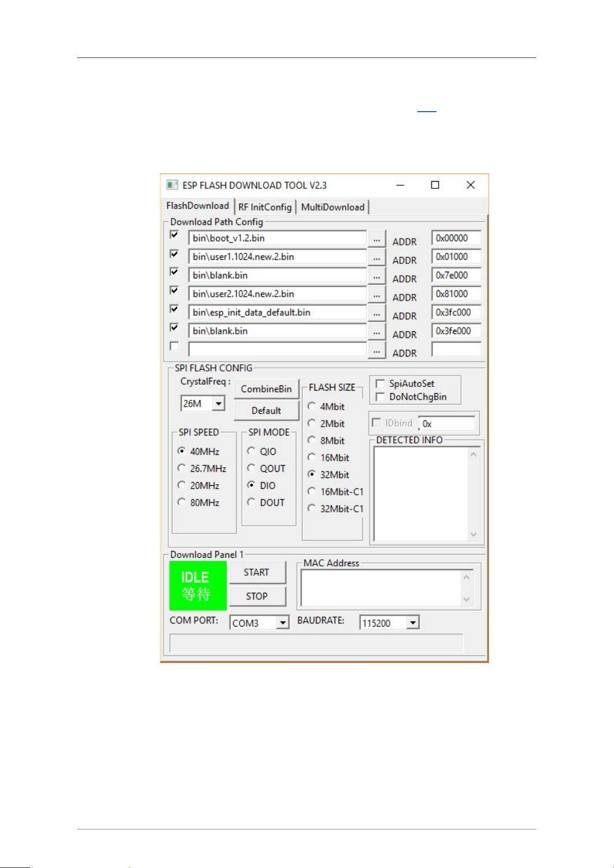This screenshot has width=614, height=868.
Task: Click the 0x7e000 address field
Action: tap(457, 275)
